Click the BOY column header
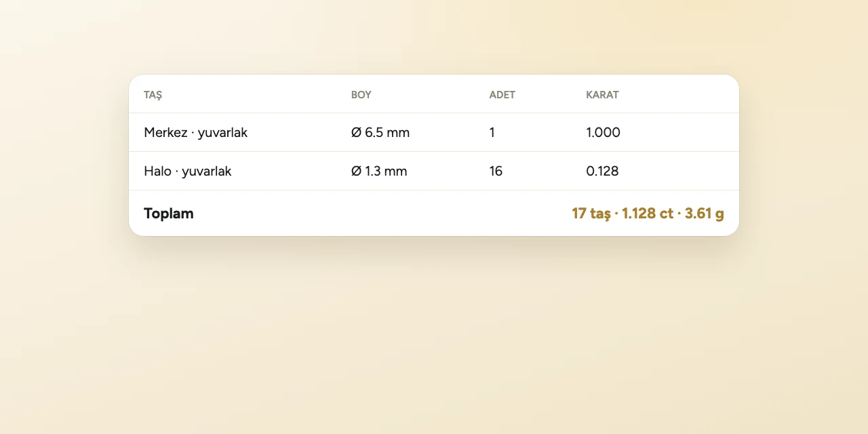 tap(361, 95)
